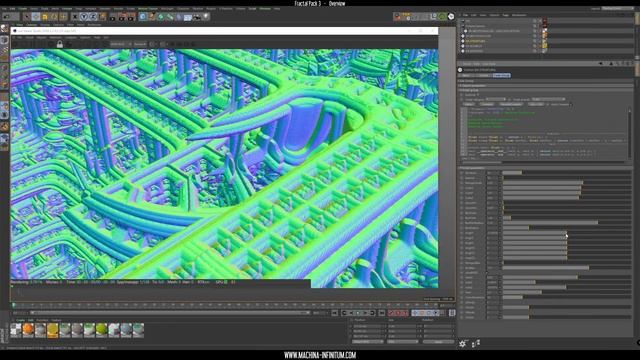Click the Make Editable icon in left palette
The width and height of the screenshot is (640, 360).
tap(4, 29)
